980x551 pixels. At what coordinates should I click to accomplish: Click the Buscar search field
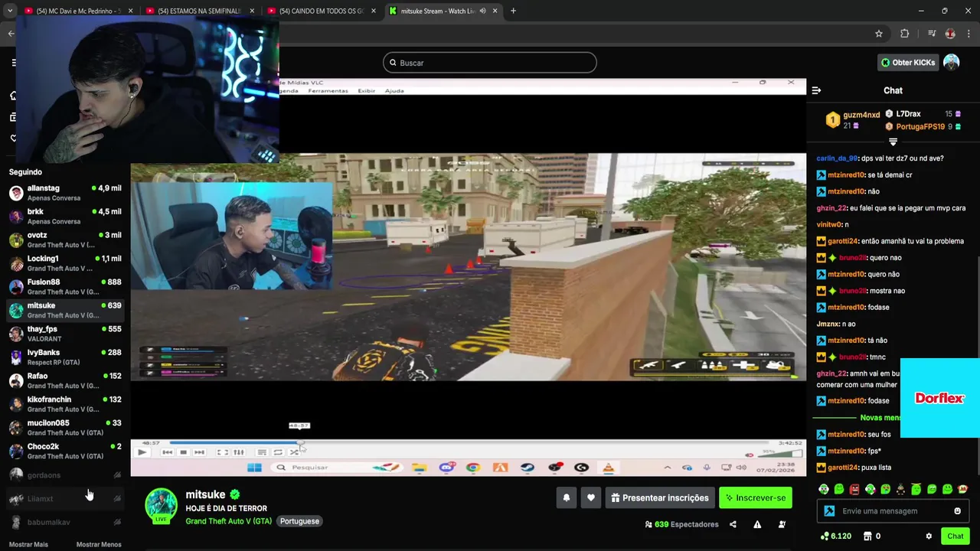490,63
